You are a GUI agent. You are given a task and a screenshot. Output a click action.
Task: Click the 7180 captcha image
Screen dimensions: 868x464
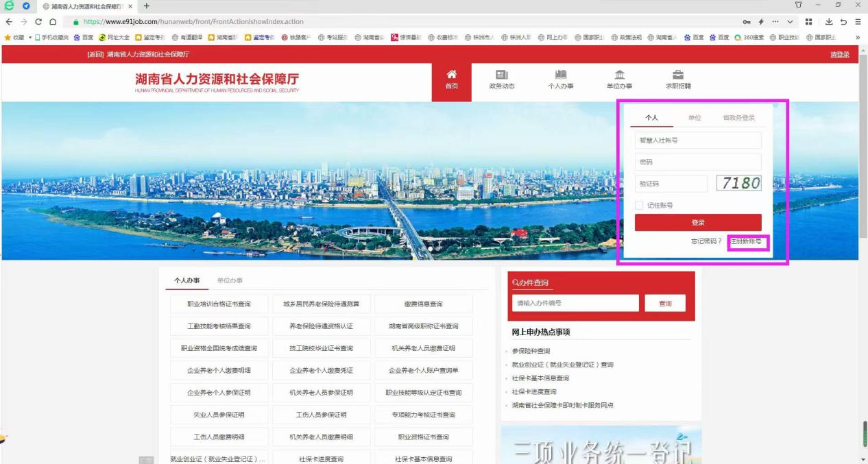click(x=739, y=183)
